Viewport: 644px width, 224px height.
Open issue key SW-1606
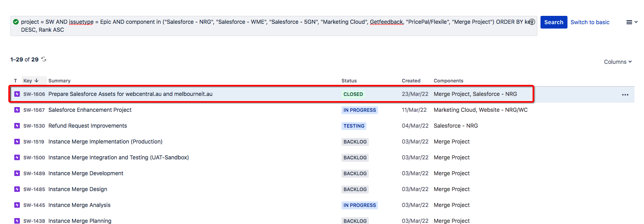(34, 94)
